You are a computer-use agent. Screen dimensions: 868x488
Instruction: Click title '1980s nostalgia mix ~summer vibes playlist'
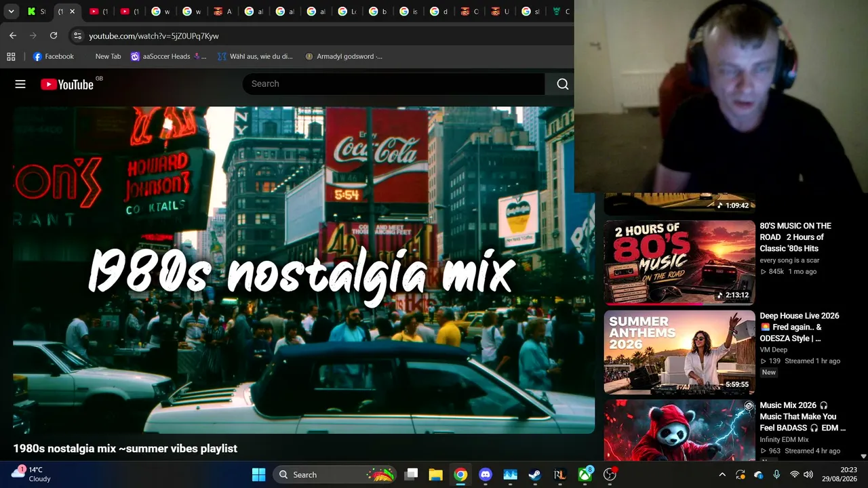pyautogui.click(x=125, y=449)
